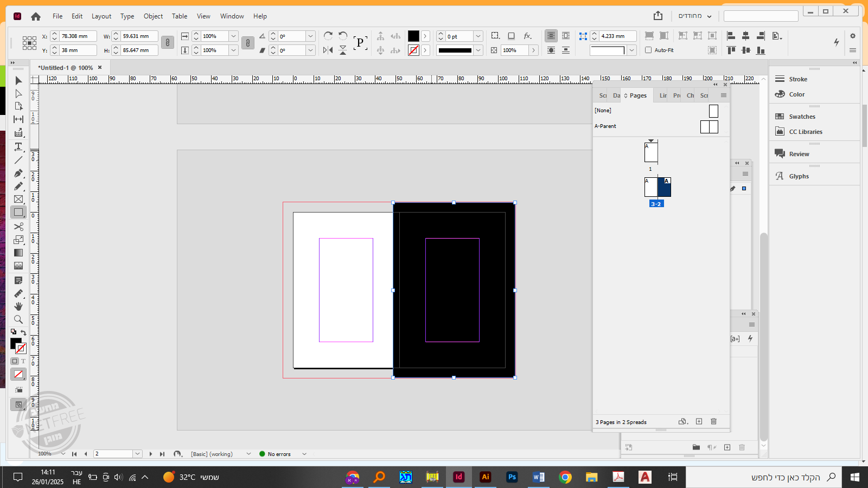The width and height of the screenshot is (868, 488).
Task: Click the black fill color swatch
Action: [x=413, y=36]
